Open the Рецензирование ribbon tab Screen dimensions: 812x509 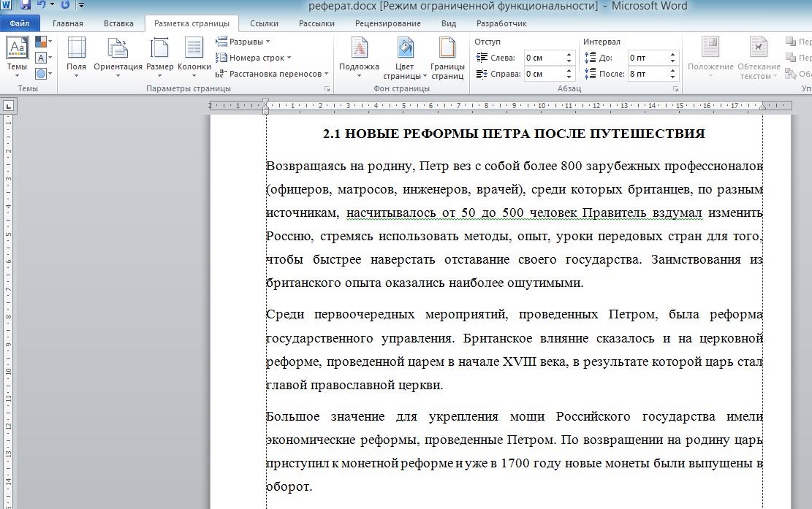click(x=388, y=23)
